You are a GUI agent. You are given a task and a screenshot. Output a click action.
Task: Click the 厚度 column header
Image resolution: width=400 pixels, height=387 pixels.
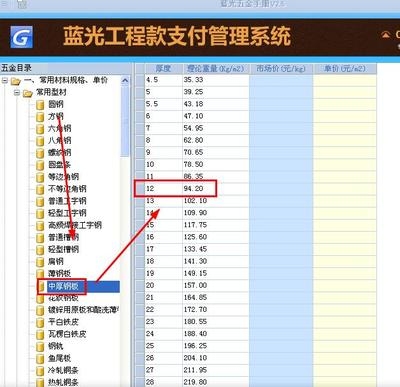click(163, 69)
